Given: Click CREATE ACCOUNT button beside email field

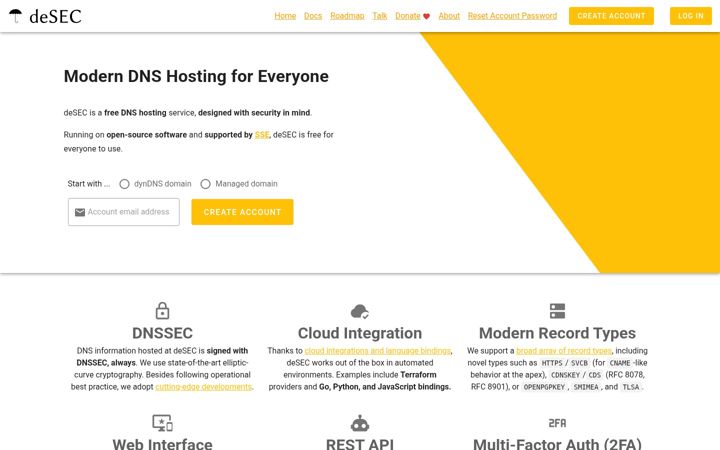Looking at the screenshot, I should coord(242,212).
